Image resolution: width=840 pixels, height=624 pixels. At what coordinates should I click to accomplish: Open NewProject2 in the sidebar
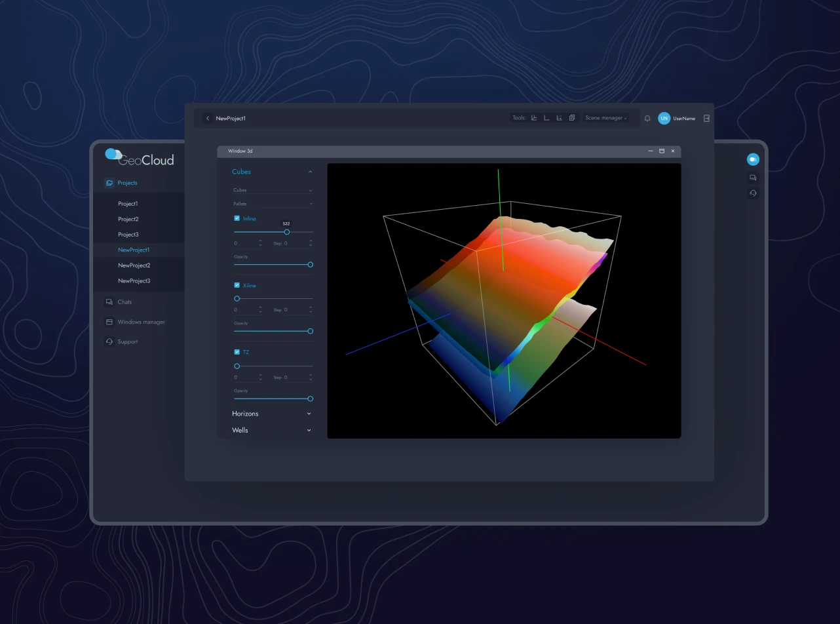point(134,265)
